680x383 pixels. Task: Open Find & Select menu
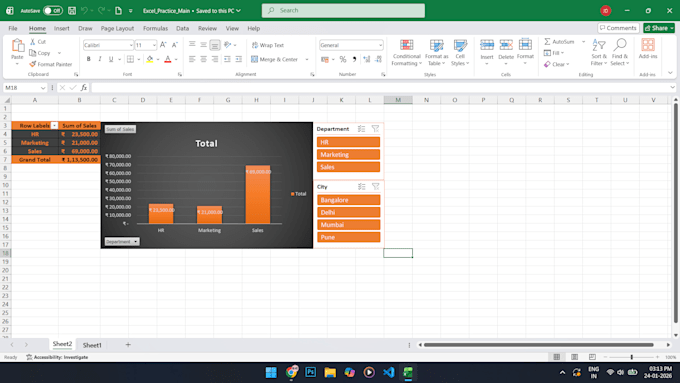click(x=620, y=52)
